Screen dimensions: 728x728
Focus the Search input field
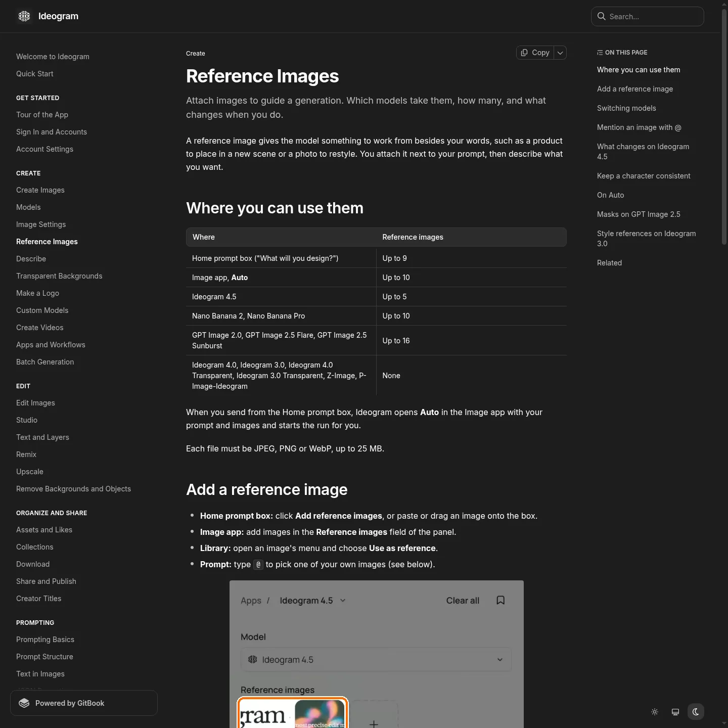648,16
